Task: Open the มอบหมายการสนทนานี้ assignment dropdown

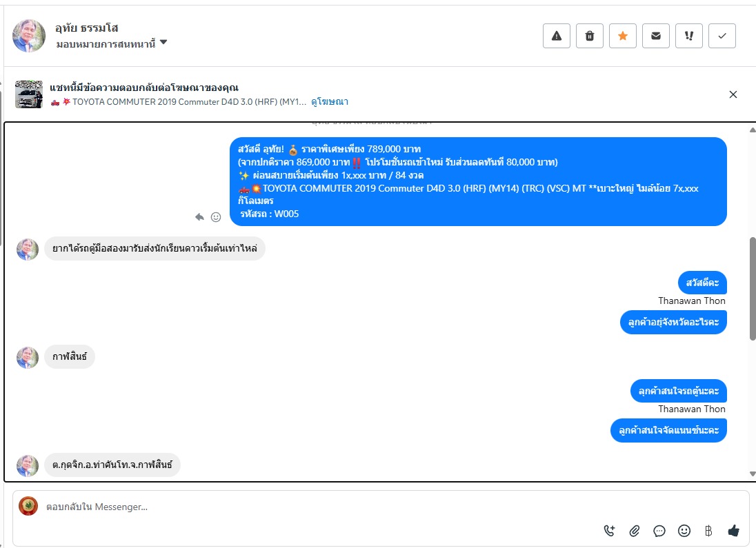Action: click(x=111, y=44)
